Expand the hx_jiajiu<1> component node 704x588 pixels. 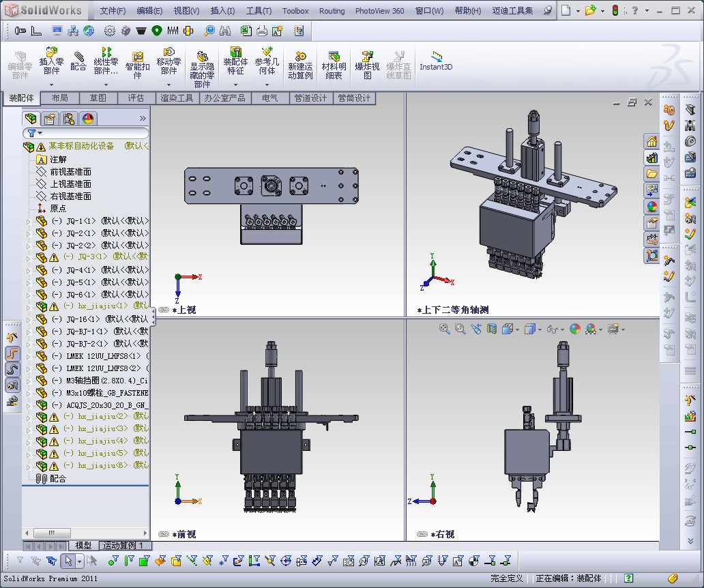28,307
